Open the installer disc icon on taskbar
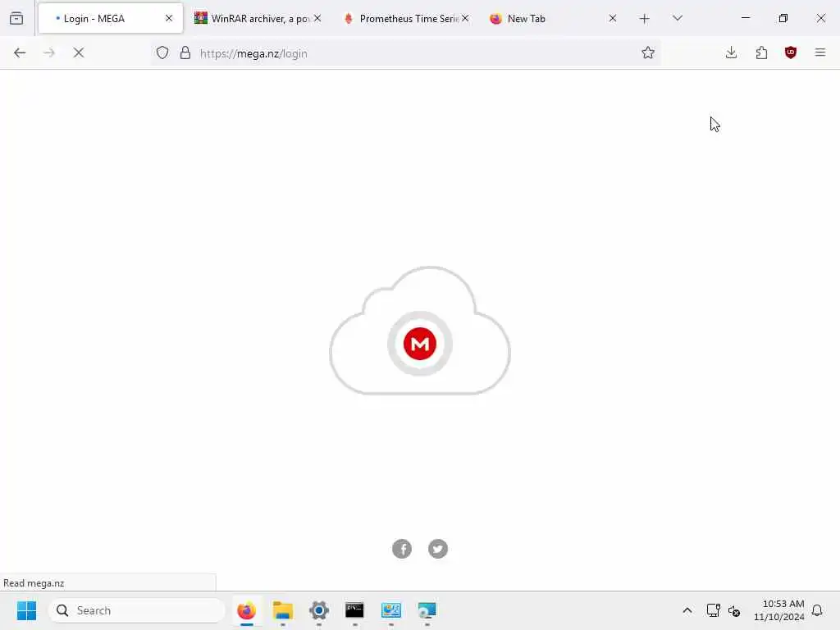 (427, 610)
